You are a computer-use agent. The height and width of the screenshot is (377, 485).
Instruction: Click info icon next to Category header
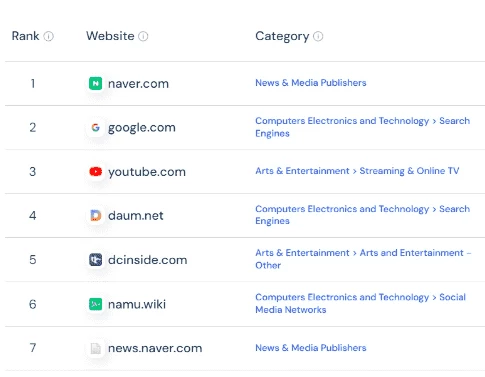click(318, 36)
